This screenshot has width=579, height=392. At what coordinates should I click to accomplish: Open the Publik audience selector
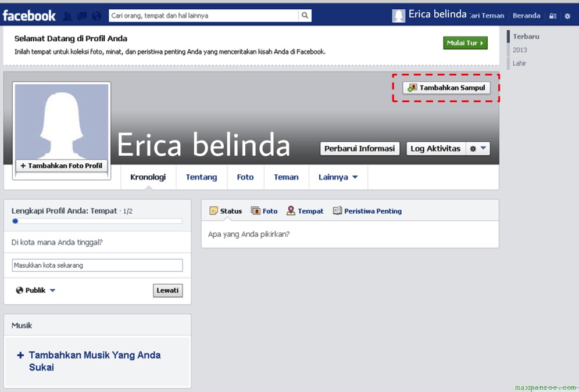(36, 290)
